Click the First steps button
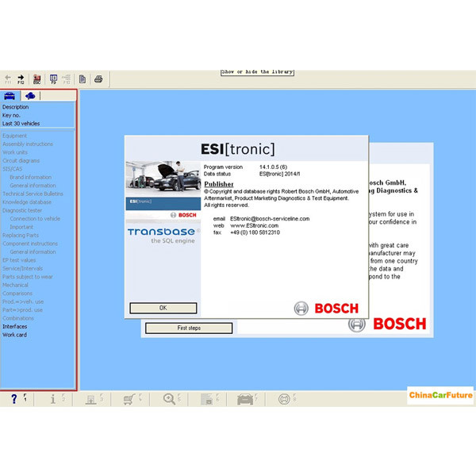 coord(188,328)
